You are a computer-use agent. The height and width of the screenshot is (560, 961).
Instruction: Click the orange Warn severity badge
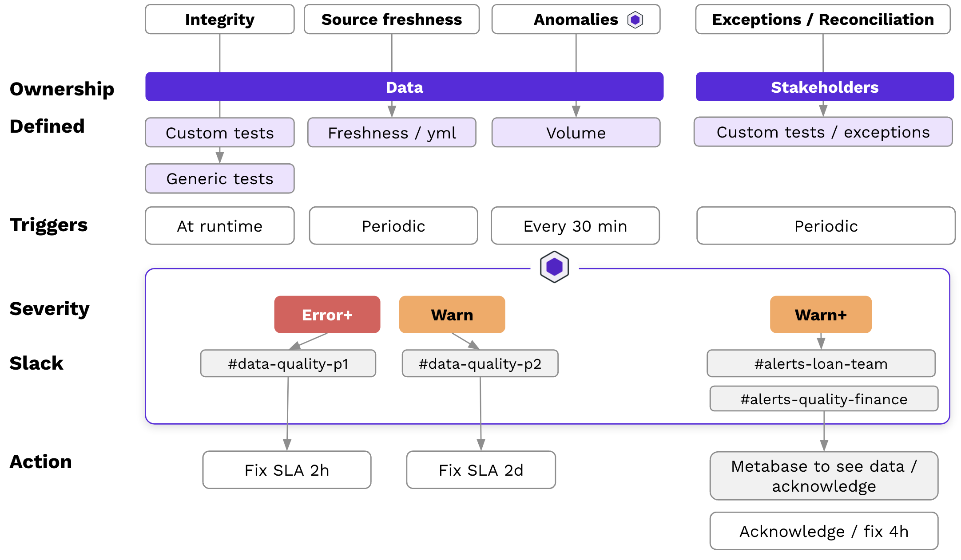pos(452,315)
